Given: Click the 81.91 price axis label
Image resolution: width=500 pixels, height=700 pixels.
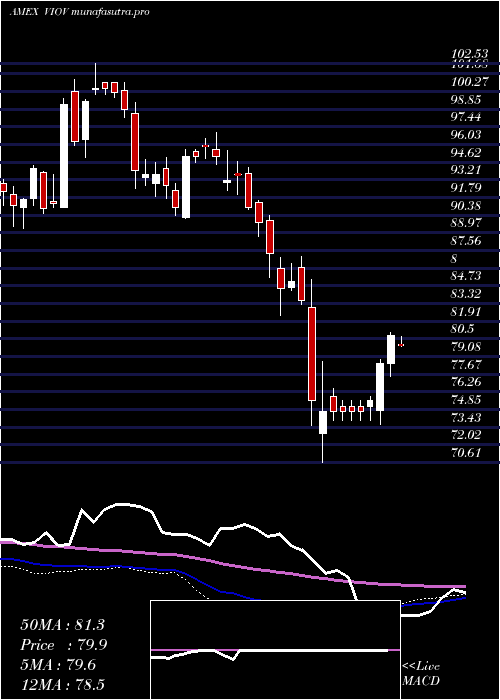Looking at the screenshot, I should coord(467,311).
